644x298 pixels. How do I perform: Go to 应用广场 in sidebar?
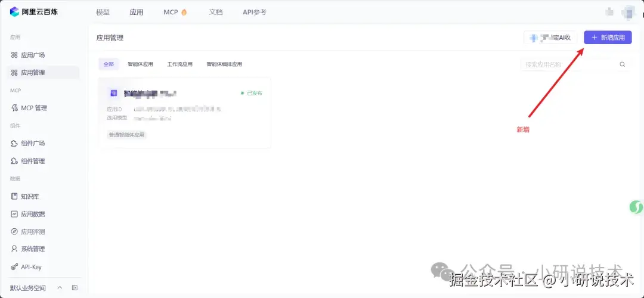33,55
